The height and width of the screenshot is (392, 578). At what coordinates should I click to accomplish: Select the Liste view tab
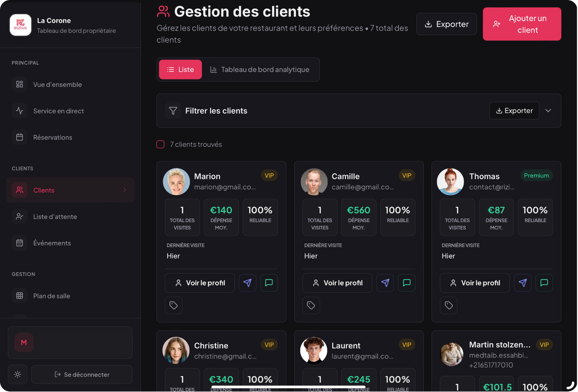(x=180, y=69)
